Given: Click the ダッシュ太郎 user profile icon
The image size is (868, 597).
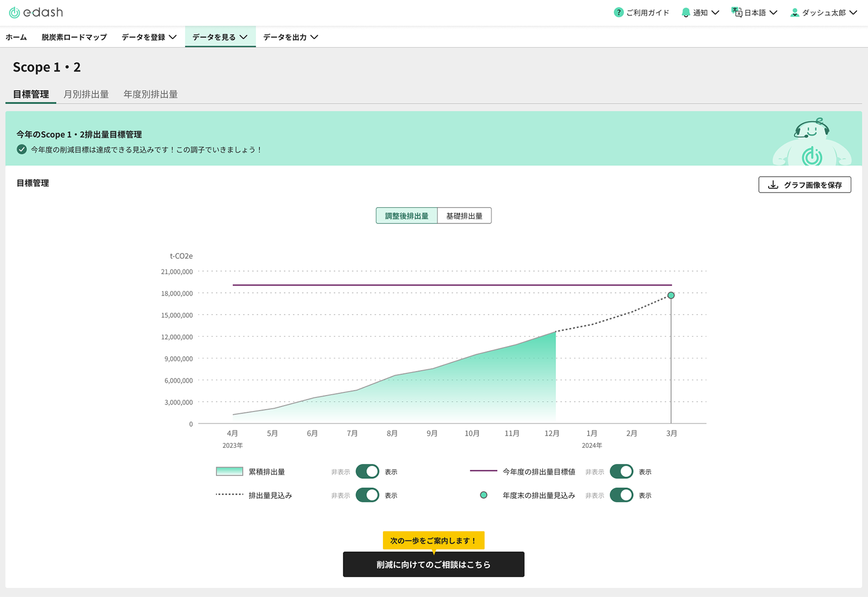Looking at the screenshot, I should click(x=795, y=12).
